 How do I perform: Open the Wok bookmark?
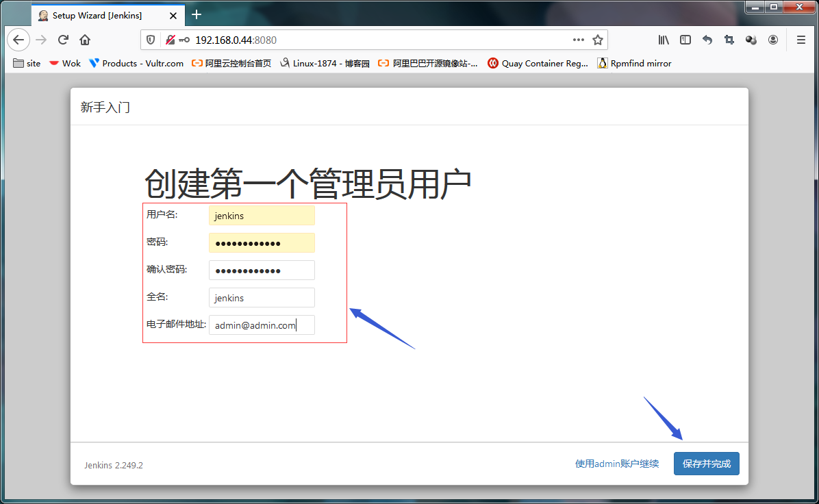[65, 63]
